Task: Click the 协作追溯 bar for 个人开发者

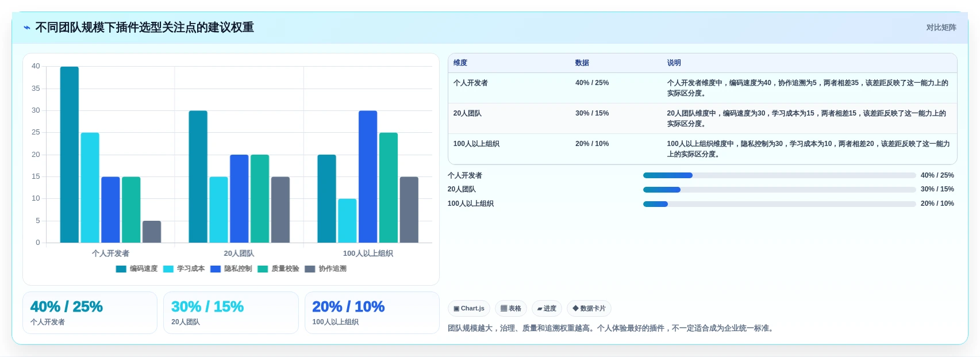Action: point(152,232)
